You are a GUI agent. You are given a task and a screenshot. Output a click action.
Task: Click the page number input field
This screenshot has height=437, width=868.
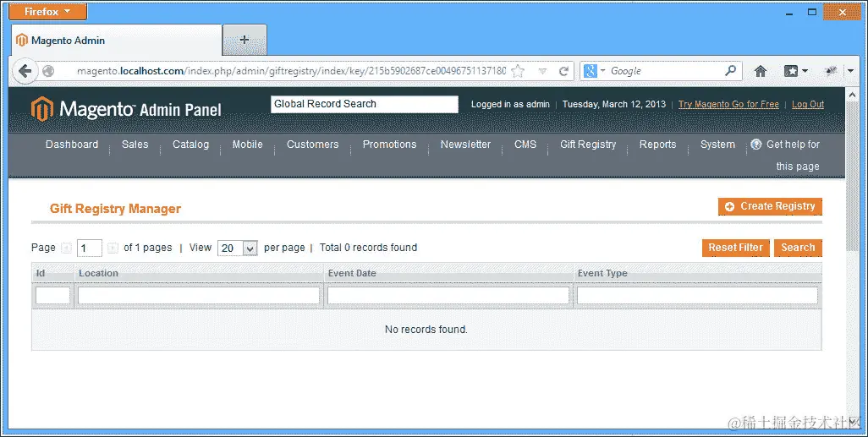(x=90, y=248)
